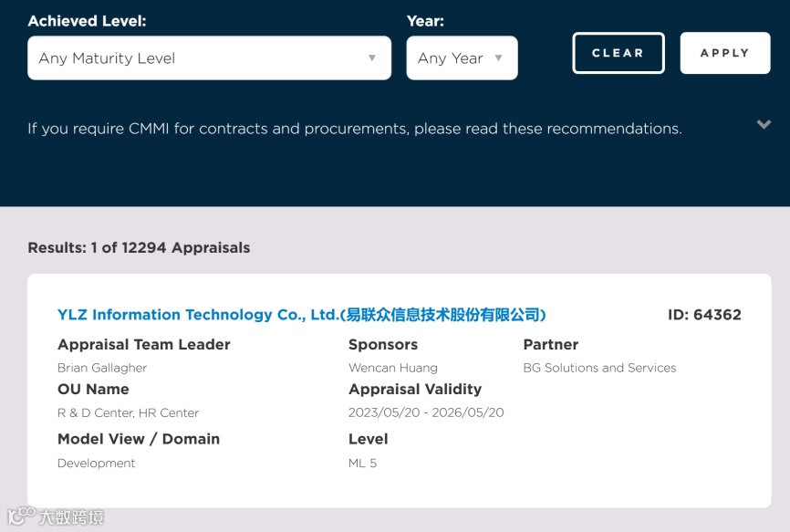Click the Development domain value
This screenshot has width=790, height=532.
(x=96, y=463)
